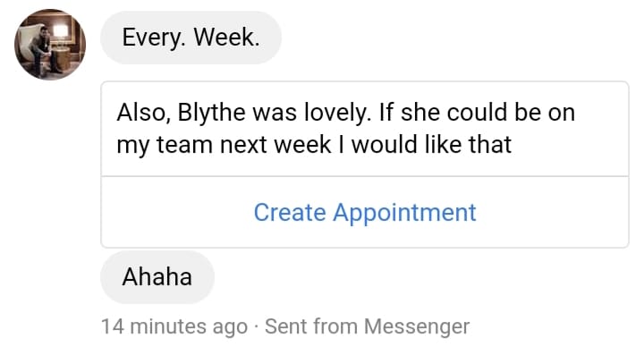Image resolution: width=644 pixels, height=355 pixels.
Task: Click the "14 minutes ago" timestamp
Action: coord(174,327)
